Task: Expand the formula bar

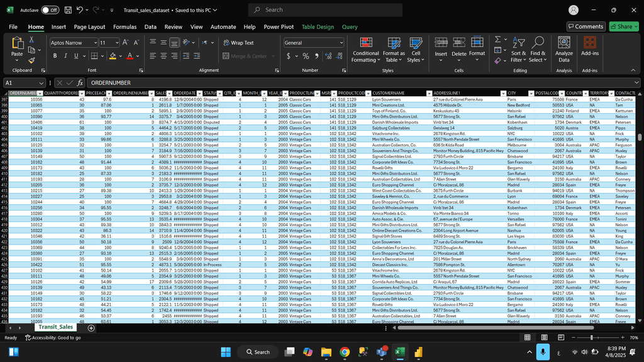Action: coord(636,83)
